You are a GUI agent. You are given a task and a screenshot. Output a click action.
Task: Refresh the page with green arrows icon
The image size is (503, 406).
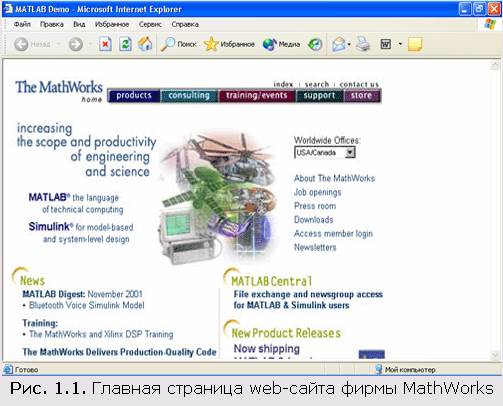125,44
